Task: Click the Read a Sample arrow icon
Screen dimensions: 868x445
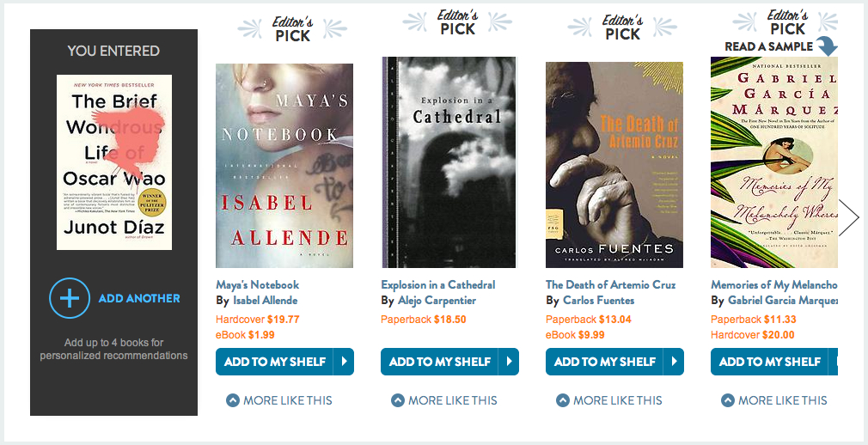Action: coord(826,46)
